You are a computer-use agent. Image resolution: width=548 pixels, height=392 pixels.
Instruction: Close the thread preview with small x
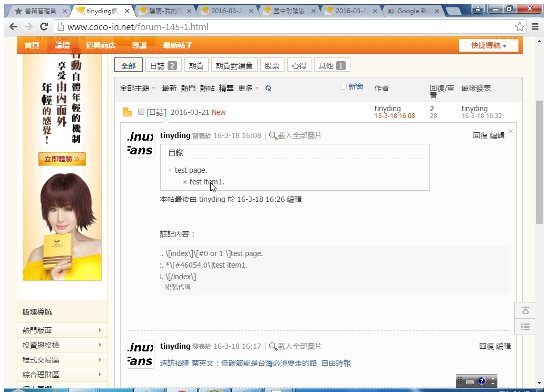click(511, 131)
